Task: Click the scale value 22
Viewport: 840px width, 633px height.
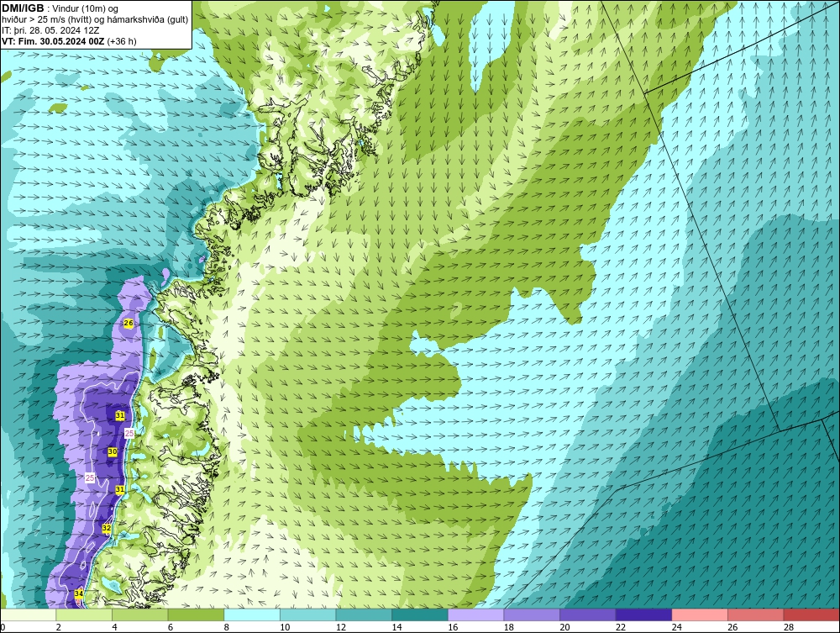Action: point(621,627)
